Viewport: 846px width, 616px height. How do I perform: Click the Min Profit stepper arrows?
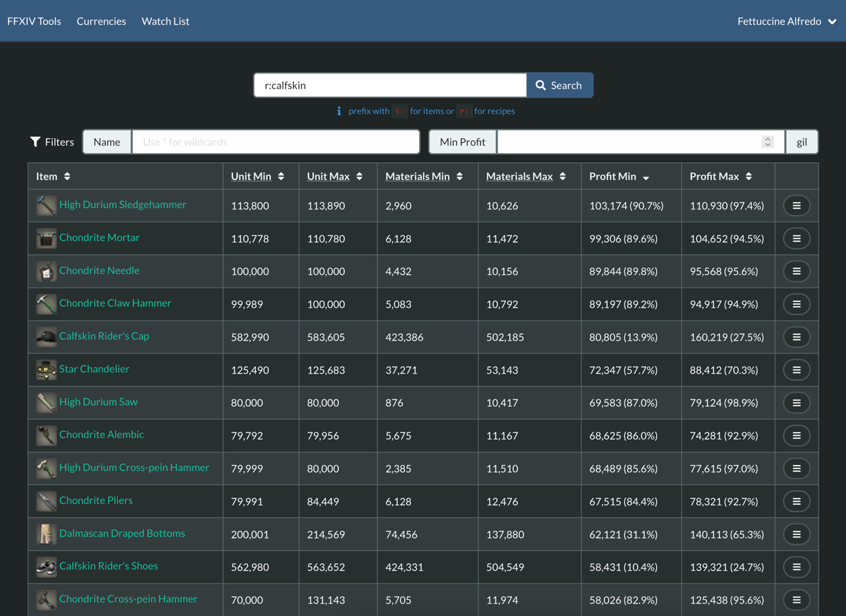click(x=768, y=141)
